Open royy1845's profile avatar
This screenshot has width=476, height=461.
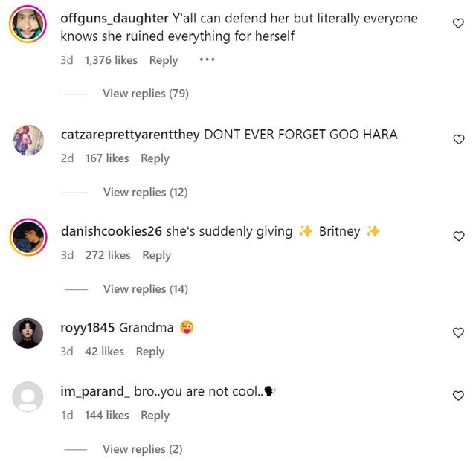pyautogui.click(x=28, y=333)
